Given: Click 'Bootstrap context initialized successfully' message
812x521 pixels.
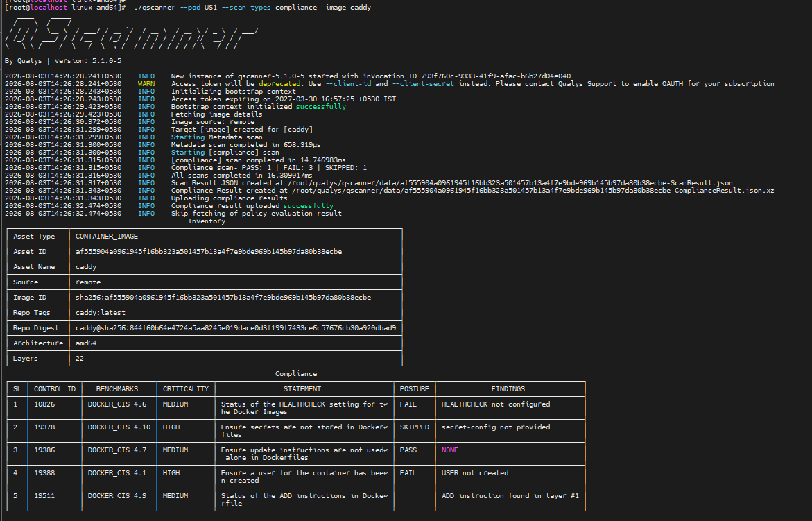Looking at the screenshot, I should pyautogui.click(x=259, y=107).
